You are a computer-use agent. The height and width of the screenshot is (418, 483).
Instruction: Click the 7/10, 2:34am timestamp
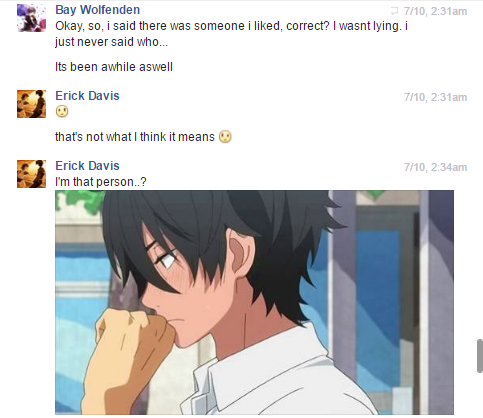click(435, 167)
